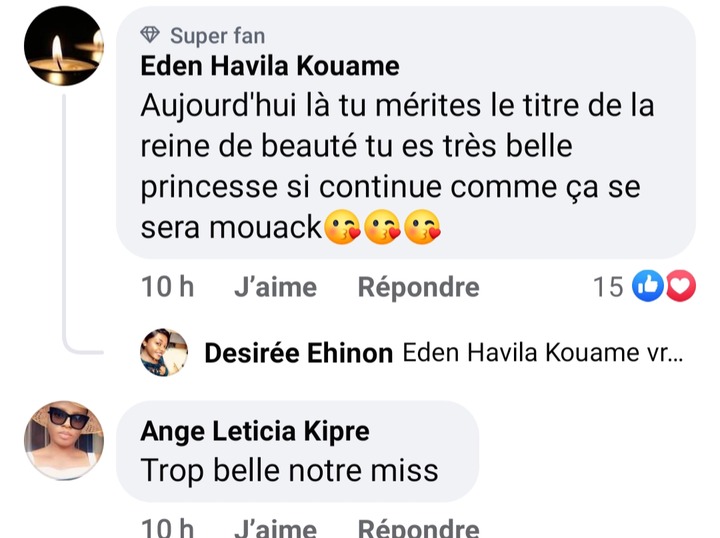Image resolution: width=720 pixels, height=538 pixels.
Task: Click Répondre under Eden Havila Kouame's comment
Action: (418, 288)
